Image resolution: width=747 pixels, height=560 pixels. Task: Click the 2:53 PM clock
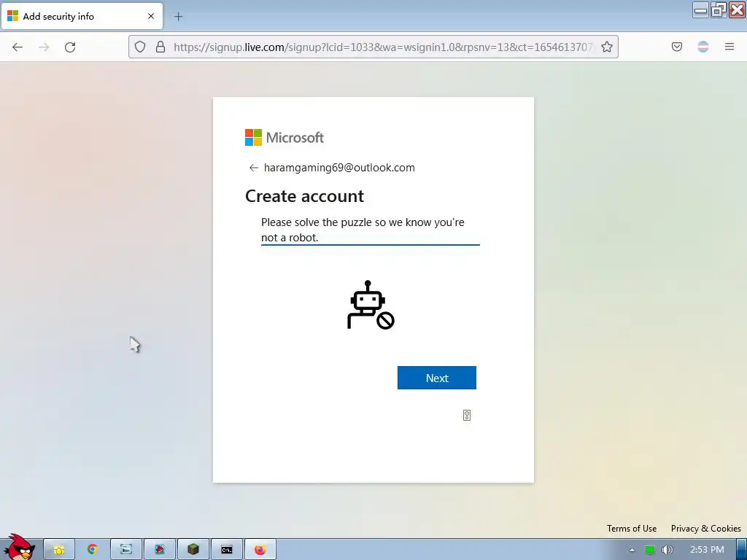point(707,550)
